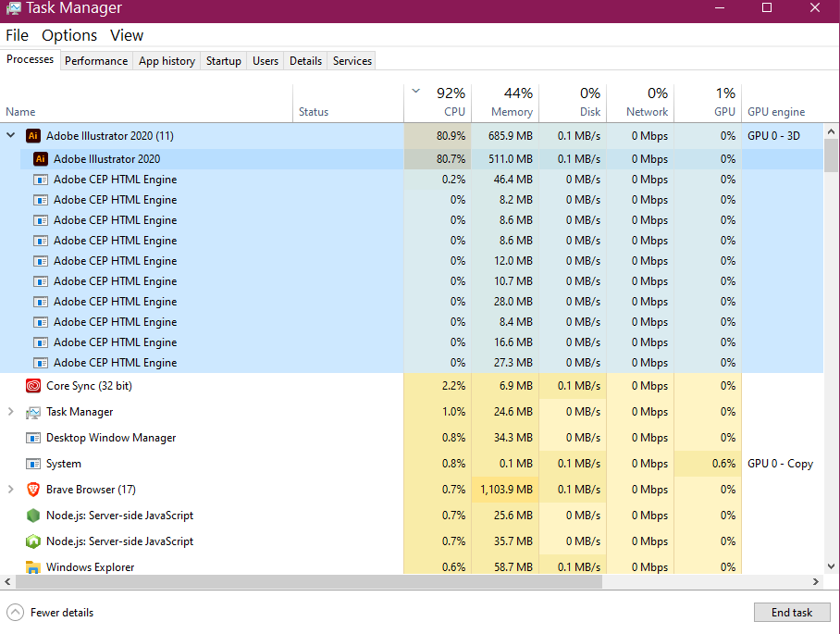Sort by the CPU column header
This screenshot has width=840, height=634.
tap(438, 104)
